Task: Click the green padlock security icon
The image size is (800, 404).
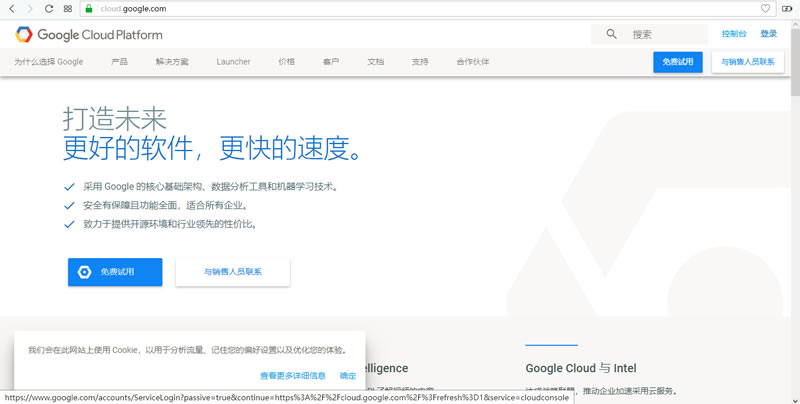Action: tap(89, 9)
